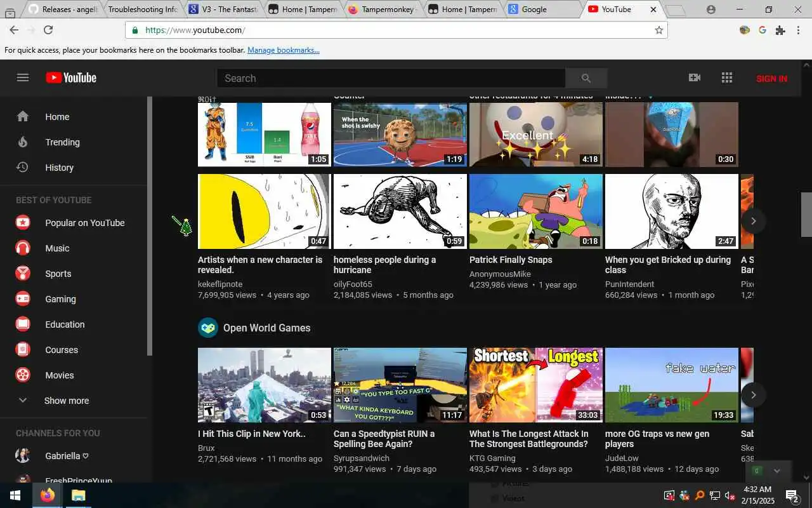
Task: Open the browser three-dot menu
Action: click(x=799, y=30)
